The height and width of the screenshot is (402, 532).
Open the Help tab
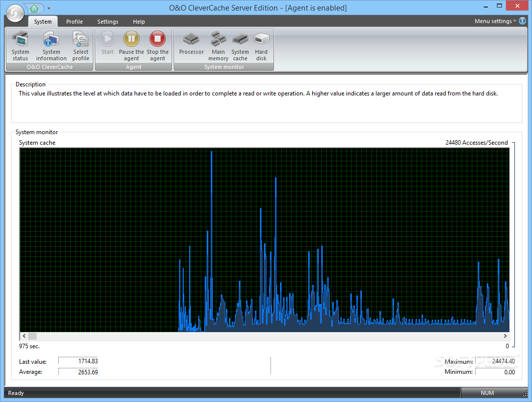click(x=139, y=22)
